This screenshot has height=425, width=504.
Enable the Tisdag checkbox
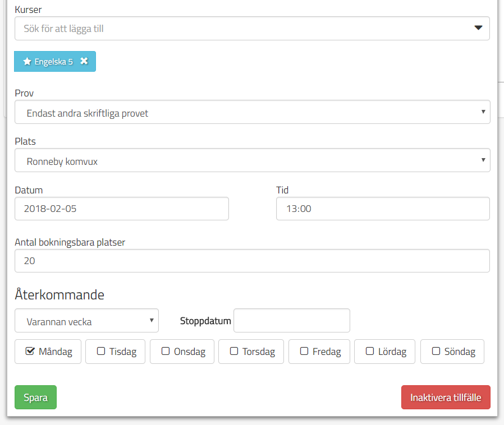tap(101, 352)
